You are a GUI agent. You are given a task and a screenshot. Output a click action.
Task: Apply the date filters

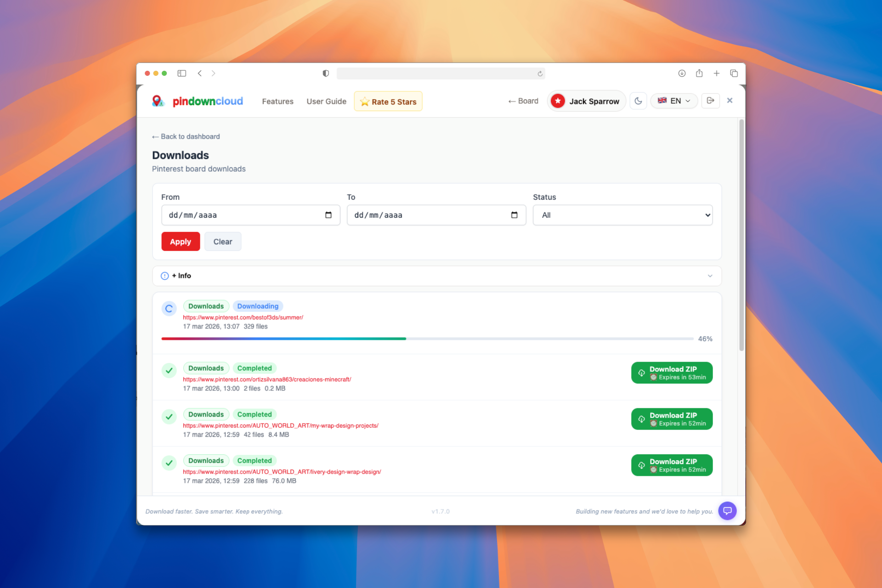click(x=181, y=242)
